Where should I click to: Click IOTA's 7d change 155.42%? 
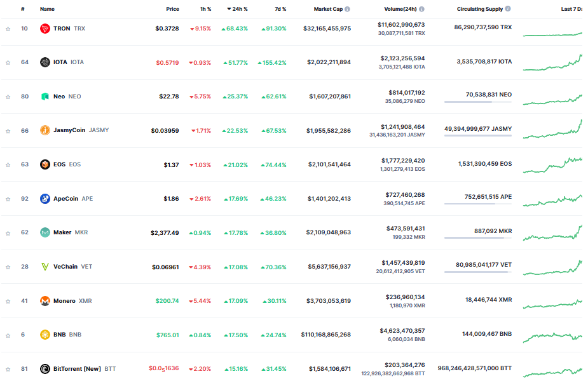272,63
